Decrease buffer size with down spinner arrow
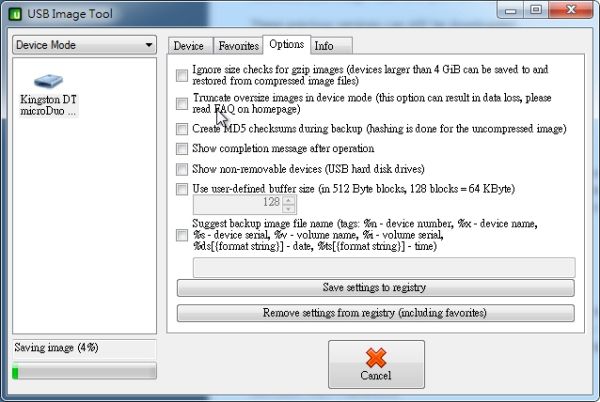600x402 pixels. pyautogui.click(x=289, y=209)
